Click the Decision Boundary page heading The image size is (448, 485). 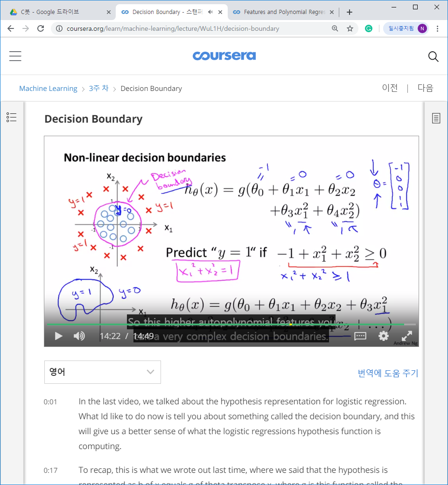(93, 119)
